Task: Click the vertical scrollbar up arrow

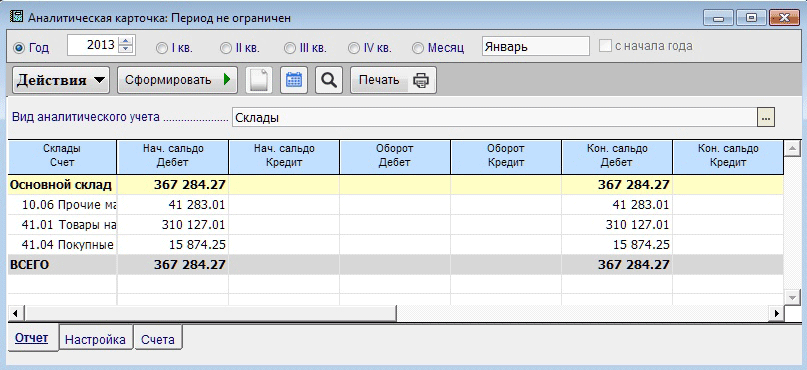Action: pyautogui.click(x=792, y=148)
